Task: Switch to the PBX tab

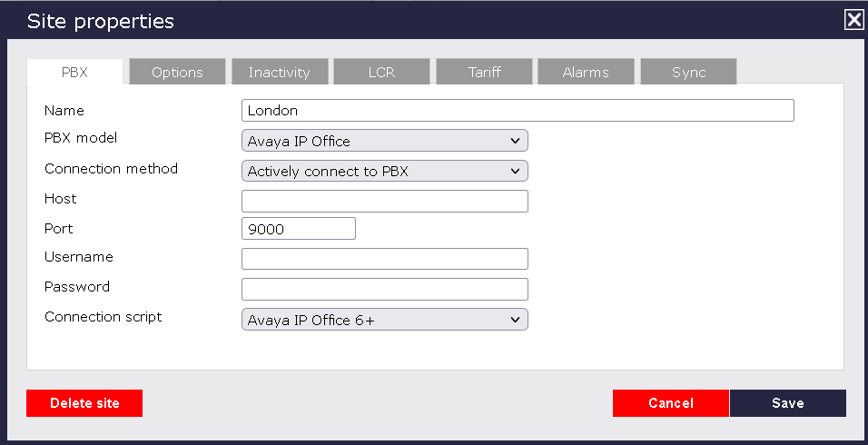Action: click(x=74, y=73)
